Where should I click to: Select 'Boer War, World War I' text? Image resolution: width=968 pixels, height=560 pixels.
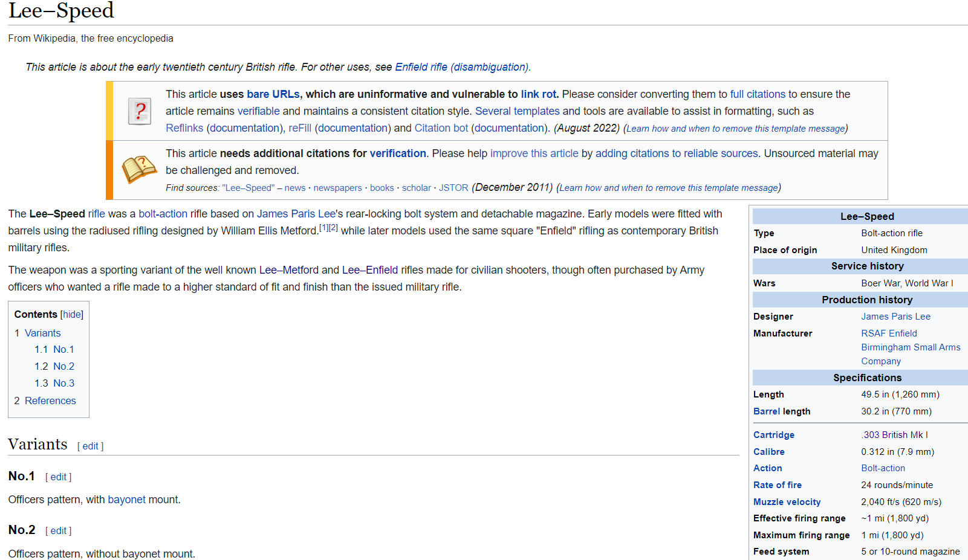click(x=908, y=283)
